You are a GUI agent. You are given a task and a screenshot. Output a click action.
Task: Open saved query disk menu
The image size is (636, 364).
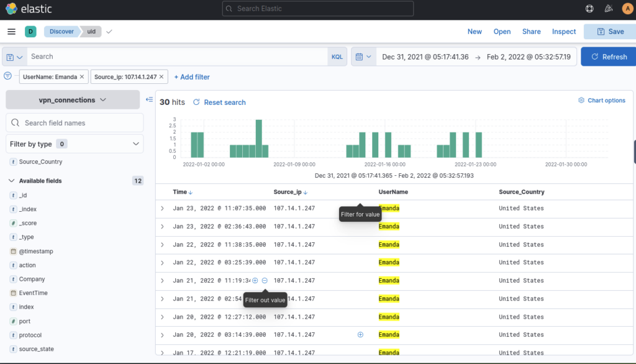(14, 57)
